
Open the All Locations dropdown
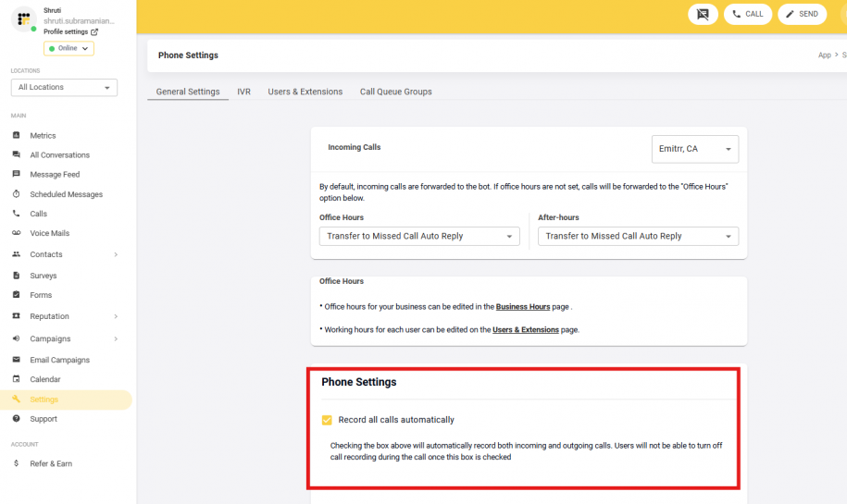[x=64, y=88]
